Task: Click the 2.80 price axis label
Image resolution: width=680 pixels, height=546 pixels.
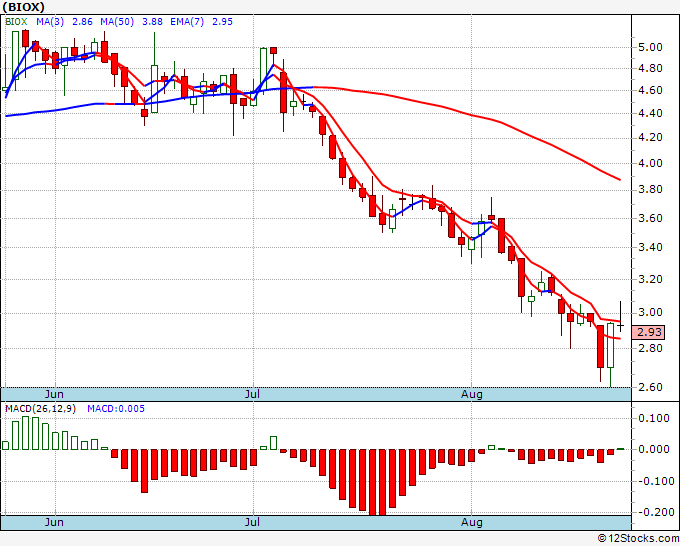Action: [650, 348]
